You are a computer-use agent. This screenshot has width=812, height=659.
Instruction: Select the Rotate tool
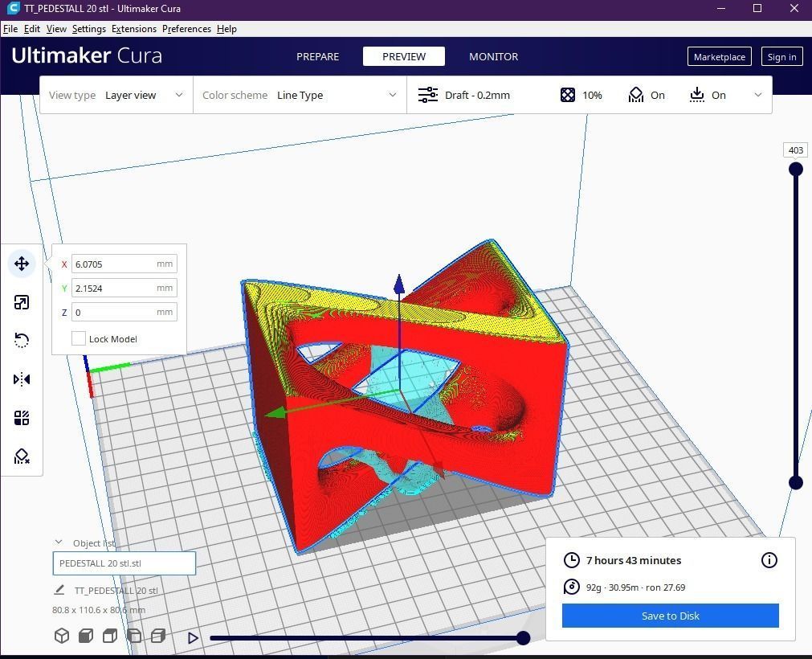(x=22, y=341)
